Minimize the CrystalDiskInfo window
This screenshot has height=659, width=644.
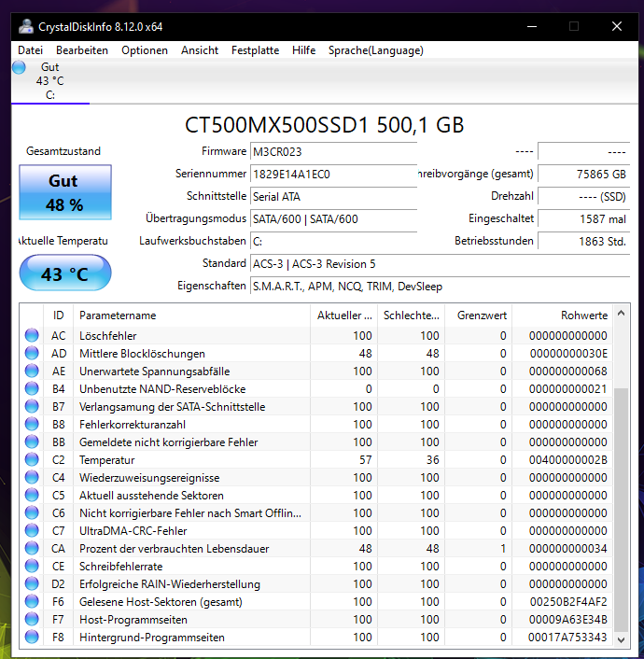[532, 26]
